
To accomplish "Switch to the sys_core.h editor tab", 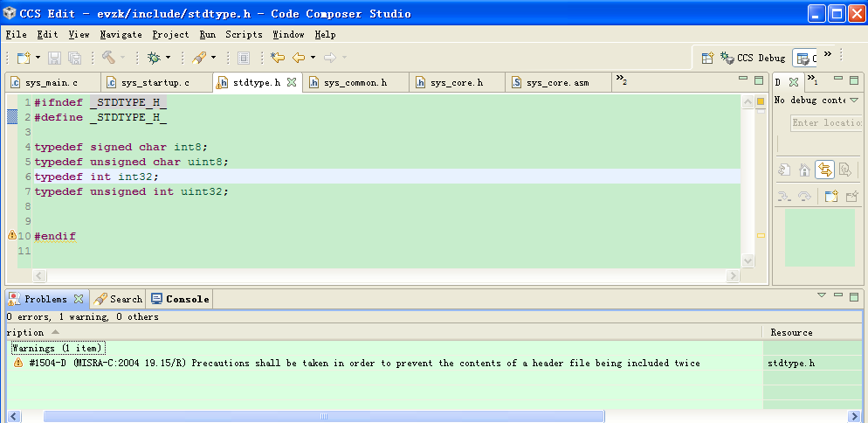I will click(x=458, y=83).
